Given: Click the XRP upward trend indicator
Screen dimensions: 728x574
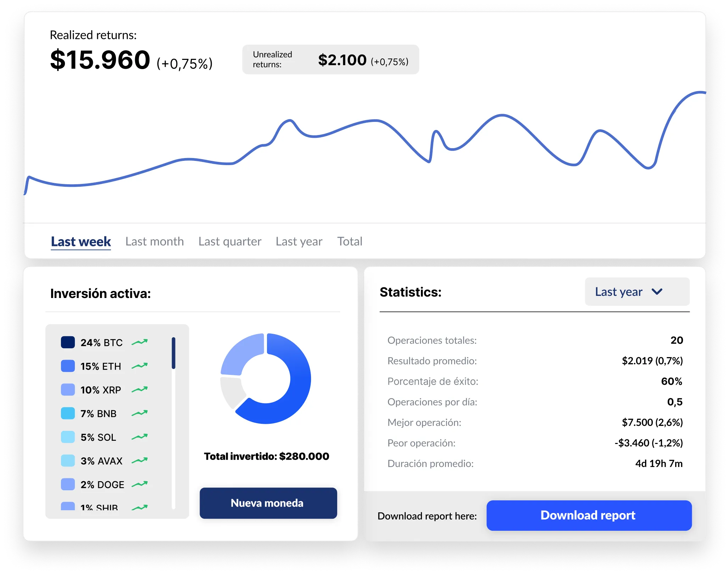Looking at the screenshot, I should point(140,389).
